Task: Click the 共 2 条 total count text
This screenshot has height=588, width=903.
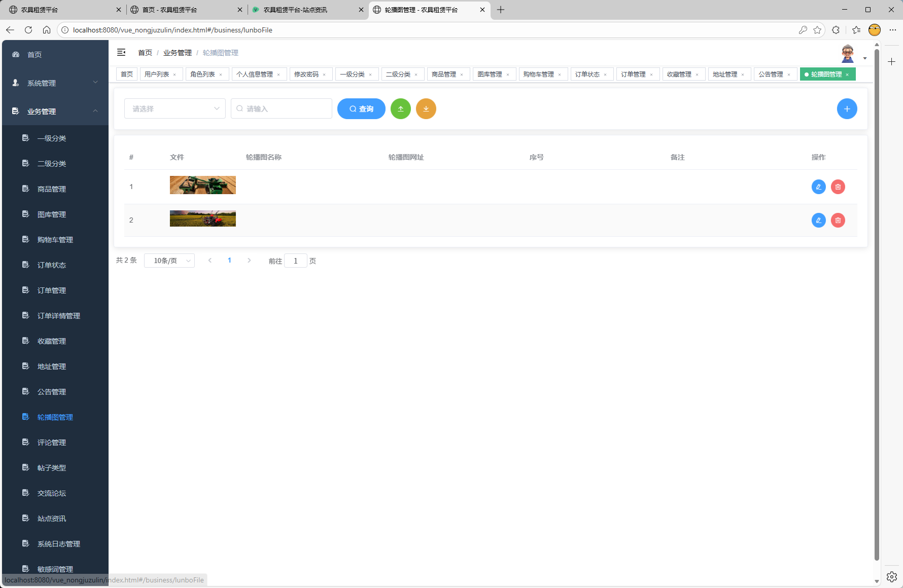Action: point(126,260)
